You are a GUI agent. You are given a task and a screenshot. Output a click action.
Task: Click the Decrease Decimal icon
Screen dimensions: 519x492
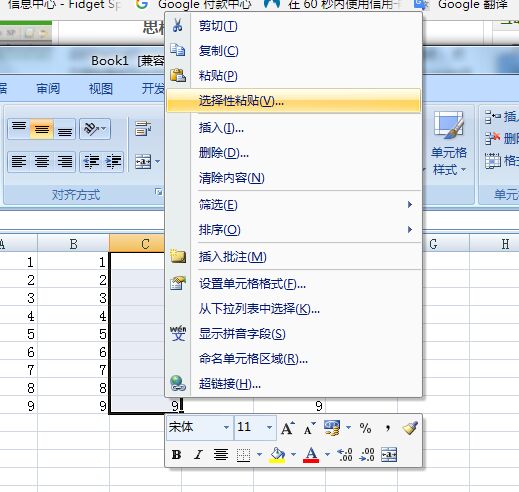tap(367, 455)
